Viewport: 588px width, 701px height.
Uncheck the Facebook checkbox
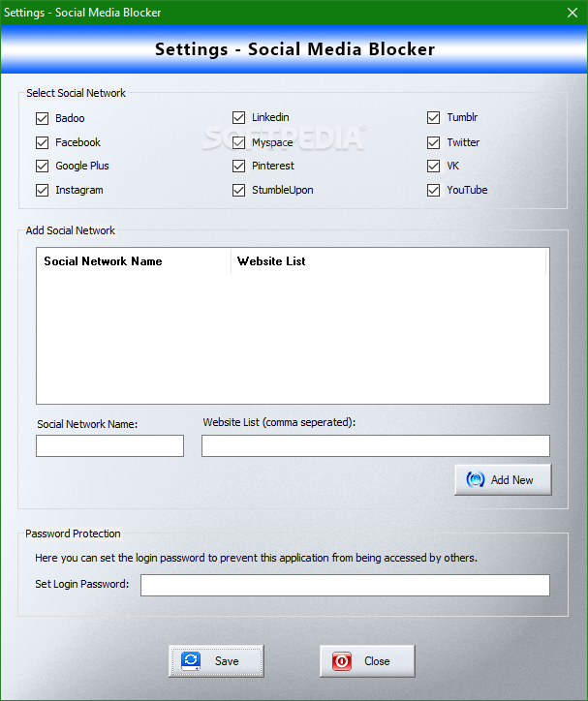coord(42,142)
